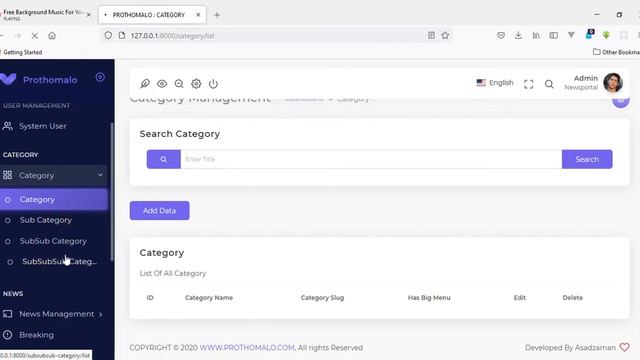The height and width of the screenshot is (360, 640).
Task: Focus the Enter Title search field
Action: coord(371,159)
